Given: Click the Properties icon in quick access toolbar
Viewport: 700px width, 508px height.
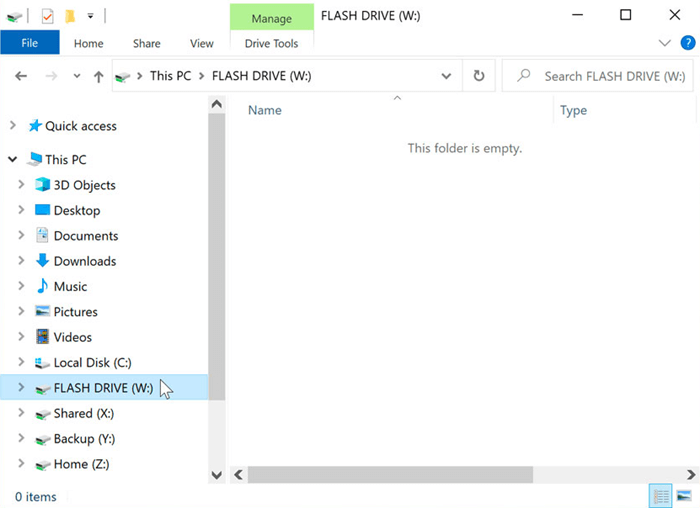Looking at the screenshot, I should 47,15.
